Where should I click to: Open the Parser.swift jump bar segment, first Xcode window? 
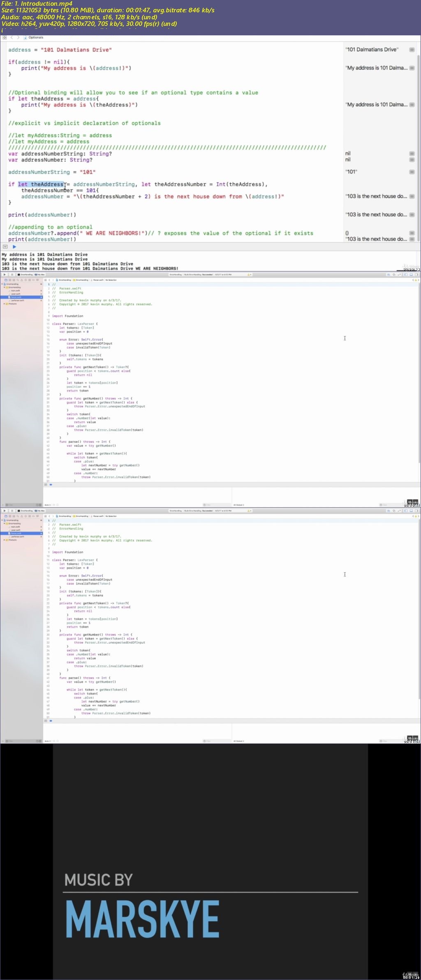coord(97,280)
